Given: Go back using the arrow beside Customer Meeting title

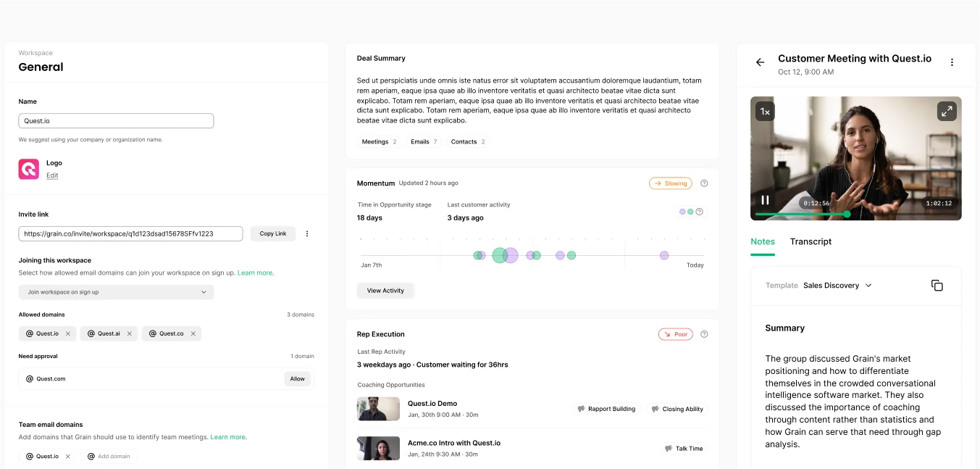Looking at the screenshot, I should point(760,62).
